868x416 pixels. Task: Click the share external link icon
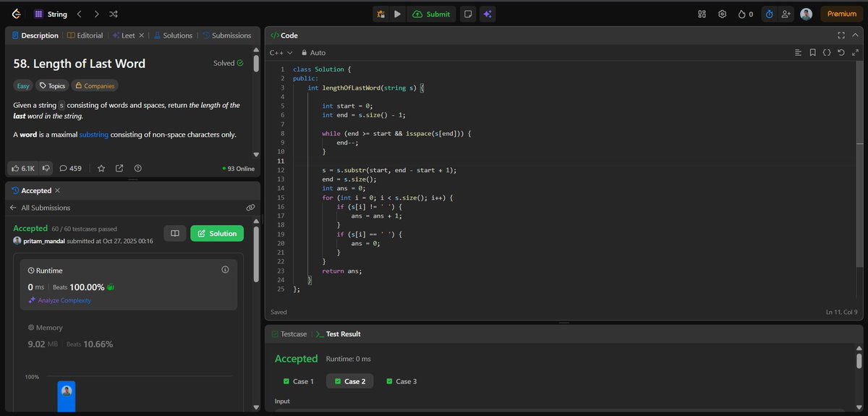tap(119, 168)
